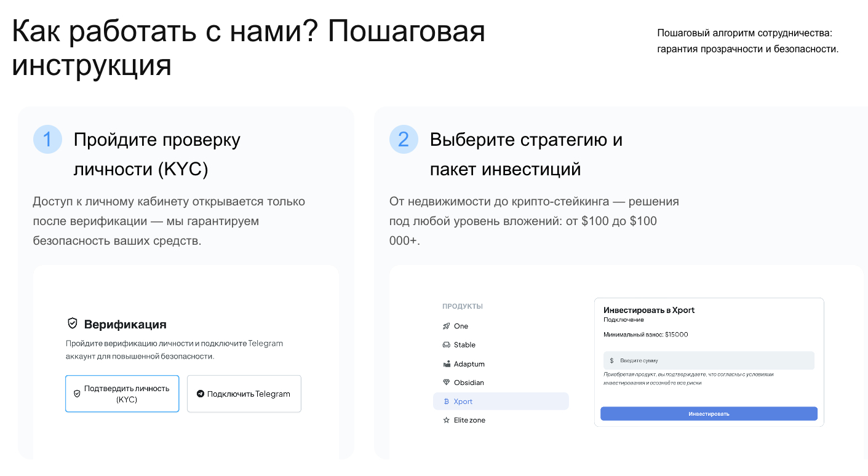Select Stable in the products list
This screenshot has height=476, width=868.
pyautogui.click(x=464, y=345)
